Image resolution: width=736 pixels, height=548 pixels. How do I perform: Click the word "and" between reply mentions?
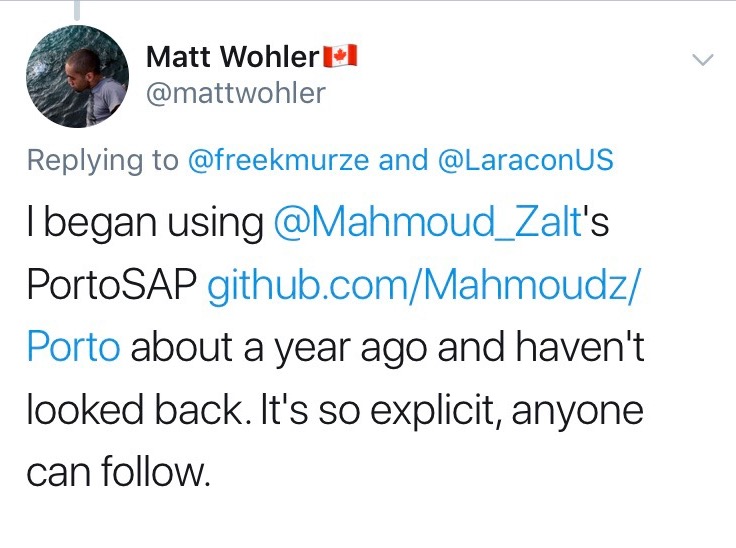[403, 160]
